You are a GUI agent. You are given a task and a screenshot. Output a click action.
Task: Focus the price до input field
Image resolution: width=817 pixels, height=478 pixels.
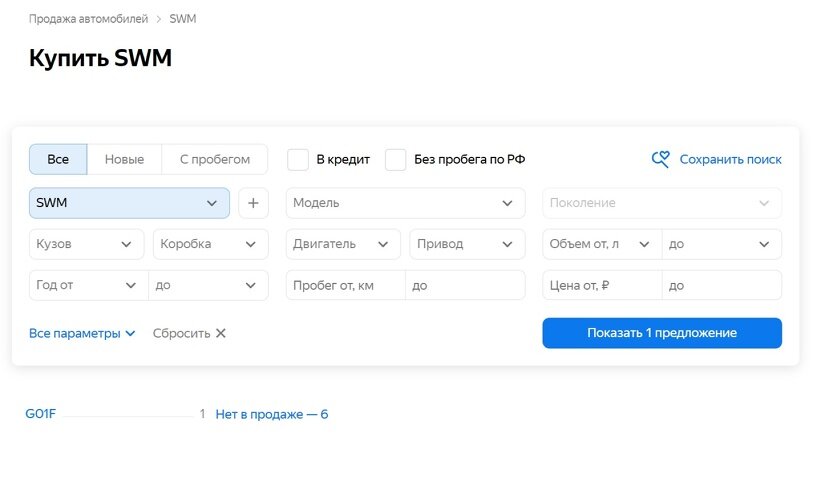tap(722, 285)
